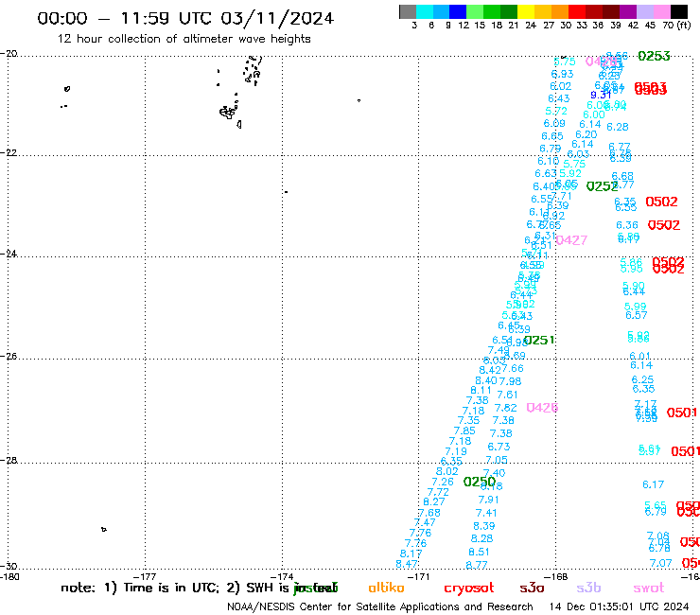Click the wave height value "7.05"
This screenshot has height=615, width=700.
[x=497, y=460]
